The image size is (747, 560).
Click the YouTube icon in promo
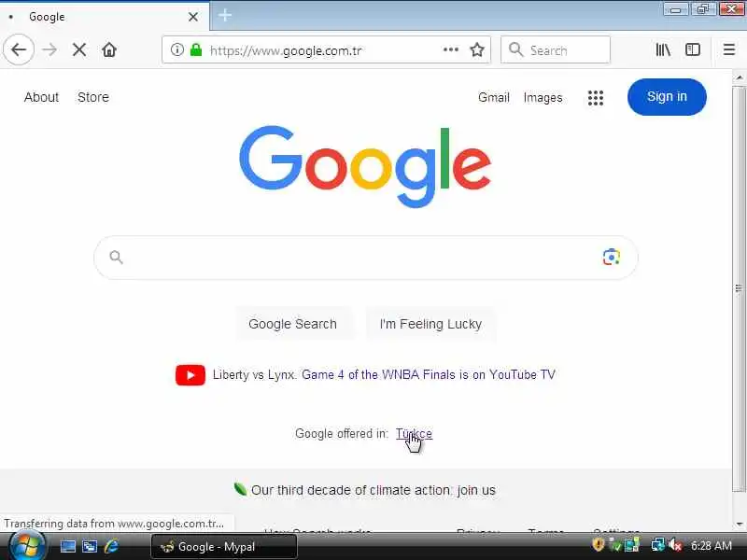(x=190, y=375)
